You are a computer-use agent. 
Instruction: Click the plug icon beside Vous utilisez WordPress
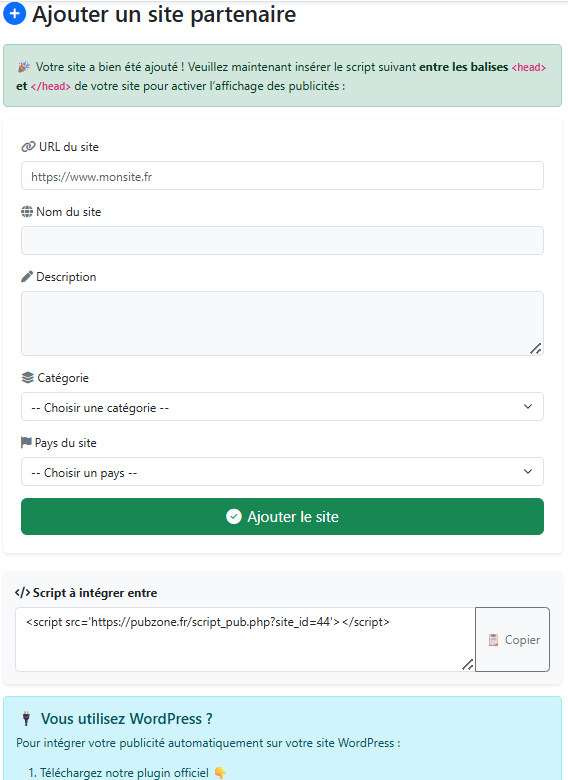tap(26, 718)
